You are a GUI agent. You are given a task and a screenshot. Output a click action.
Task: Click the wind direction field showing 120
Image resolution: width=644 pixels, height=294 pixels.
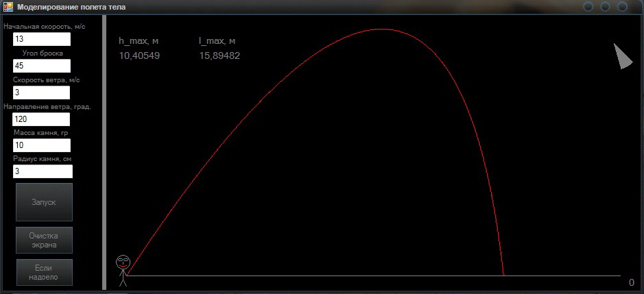pos(41,119)
